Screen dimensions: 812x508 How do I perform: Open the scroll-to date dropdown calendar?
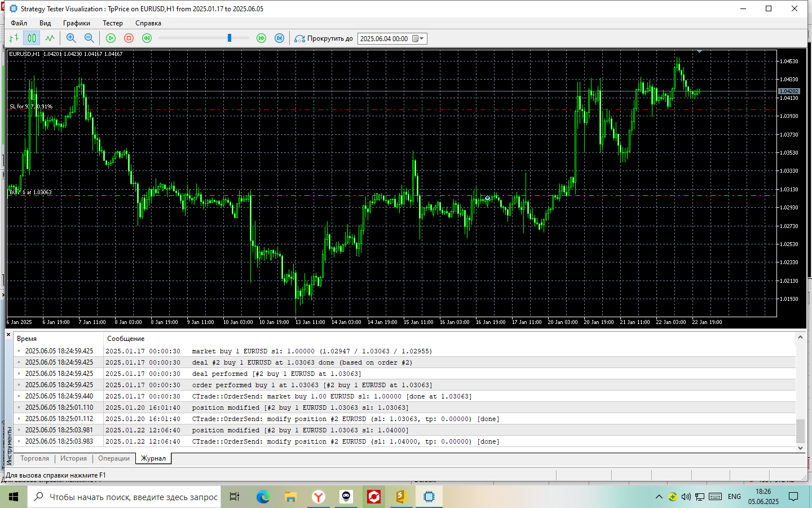tap(418, 38)
